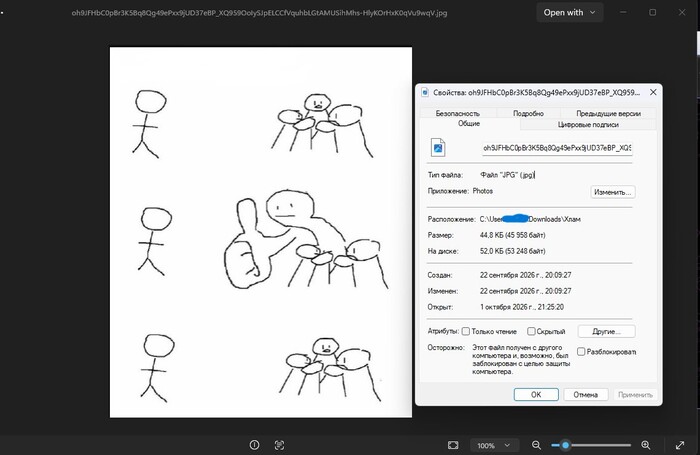
Task: Click the size value 44,8 КБ
Action: [x=512, y=235]
